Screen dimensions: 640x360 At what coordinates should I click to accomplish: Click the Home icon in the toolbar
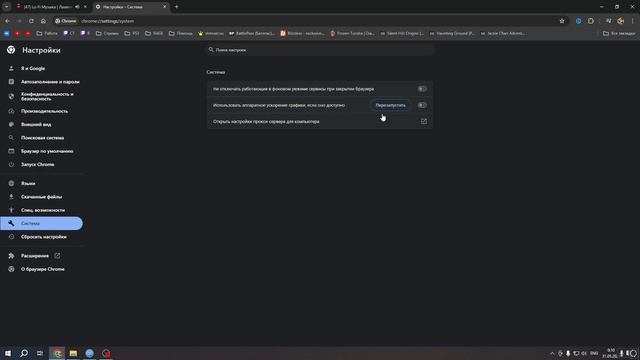pos(43,21)
